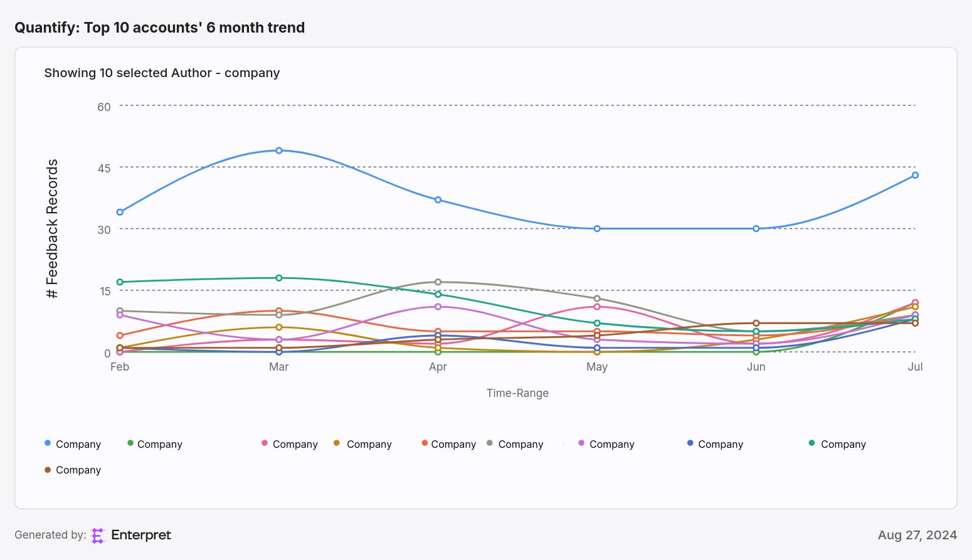Click the purple Company legend entry

click(606, 444)
